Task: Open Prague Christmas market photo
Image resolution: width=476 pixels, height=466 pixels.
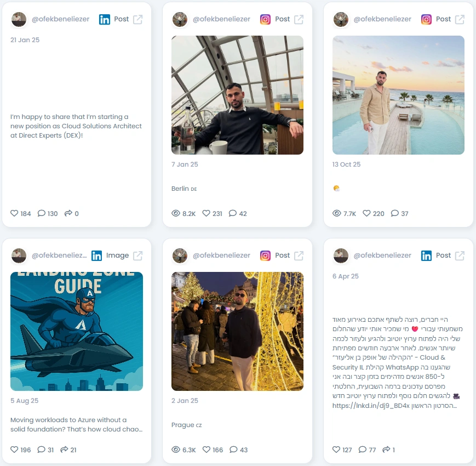Action: [237, 331]
